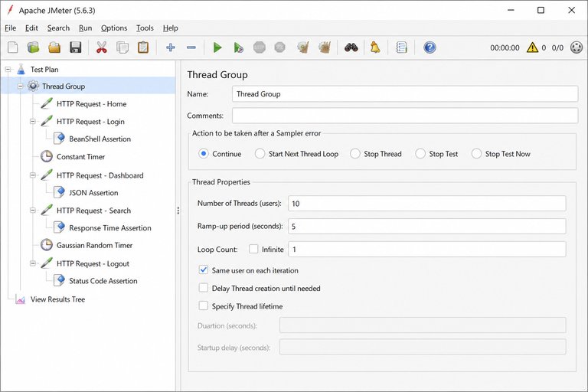Select Start Next Thread Loop option
The width and height of the screenshot is (588, 392).
[260, 154]
